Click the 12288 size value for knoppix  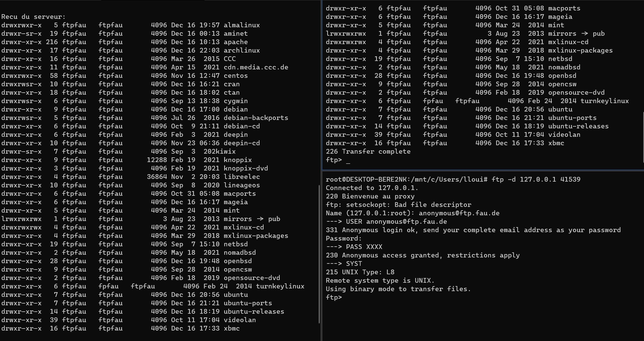pos(157,160)
